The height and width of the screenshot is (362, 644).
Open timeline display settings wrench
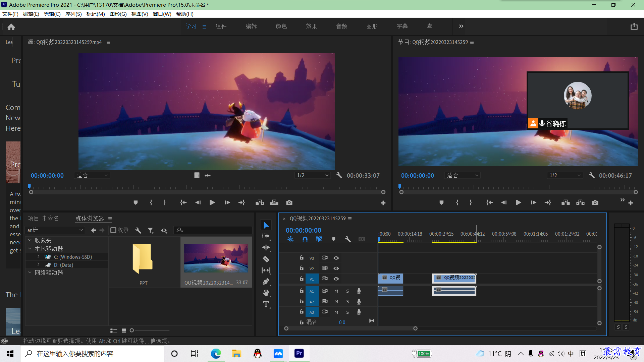(347, 239)
